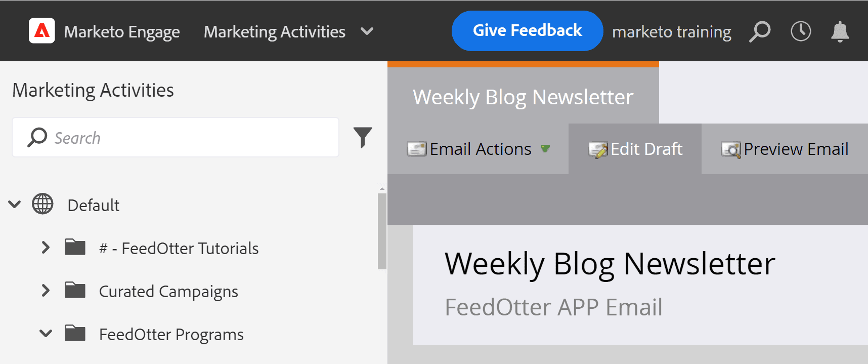Expand the # - FeedOtter Tutorials folder
Viewport: 868px width, 364px height.
click(46, 248)
